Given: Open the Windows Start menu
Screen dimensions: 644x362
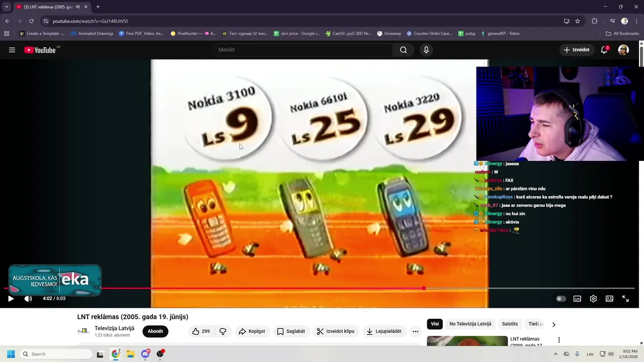Looking at the screenshot, I should tap(11, 354).
